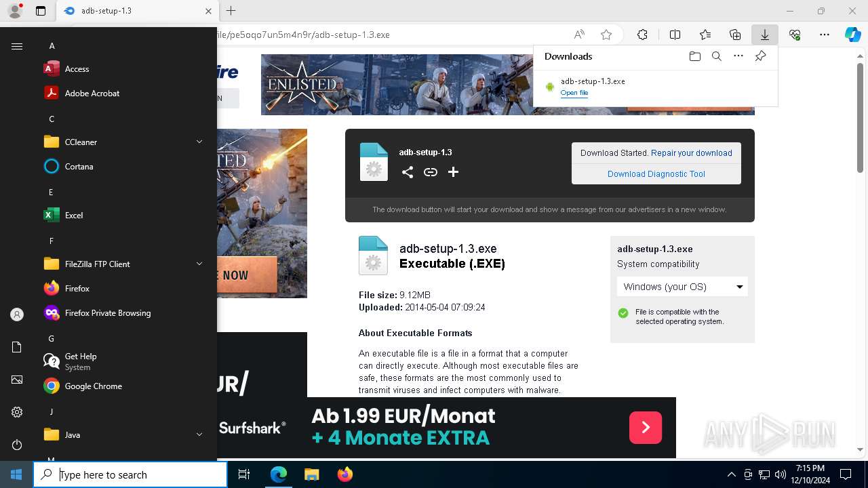This screenshot has width=868, height=488.
Task: Click the Download Diagnostic Tool button
Action: coord(656,174)
